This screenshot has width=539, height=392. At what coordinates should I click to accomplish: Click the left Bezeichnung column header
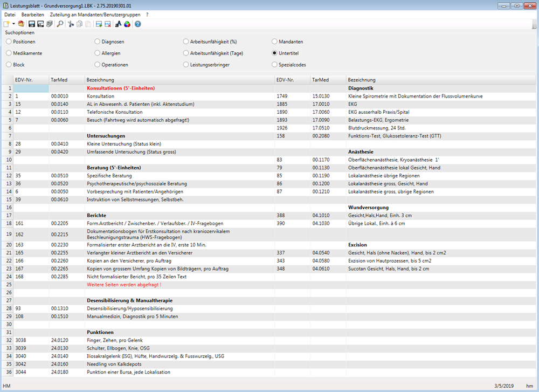click(179, 80)
